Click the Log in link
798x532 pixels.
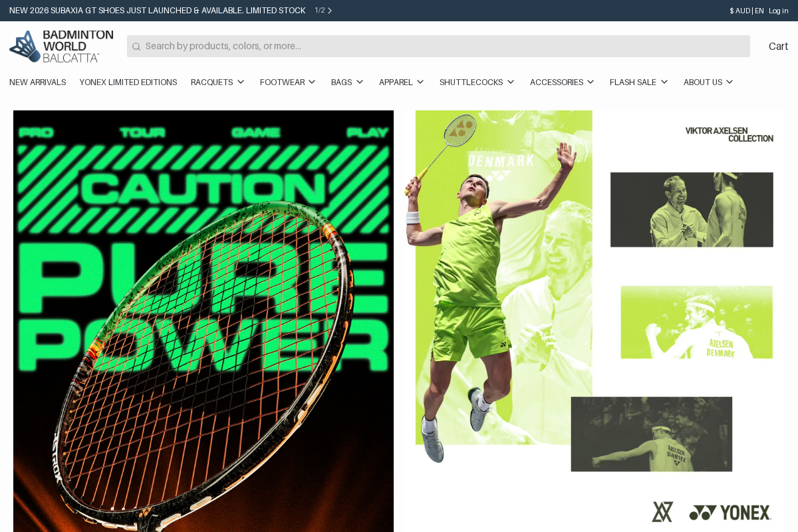tap(778, 11)
